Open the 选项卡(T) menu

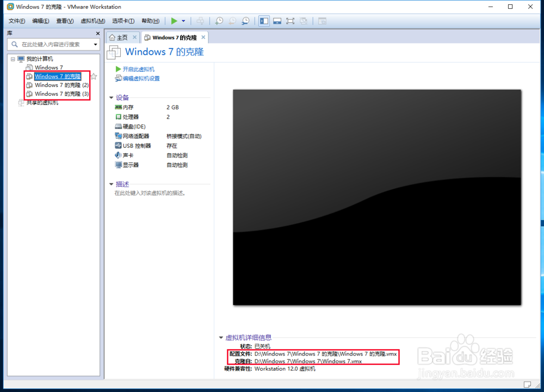123,21
